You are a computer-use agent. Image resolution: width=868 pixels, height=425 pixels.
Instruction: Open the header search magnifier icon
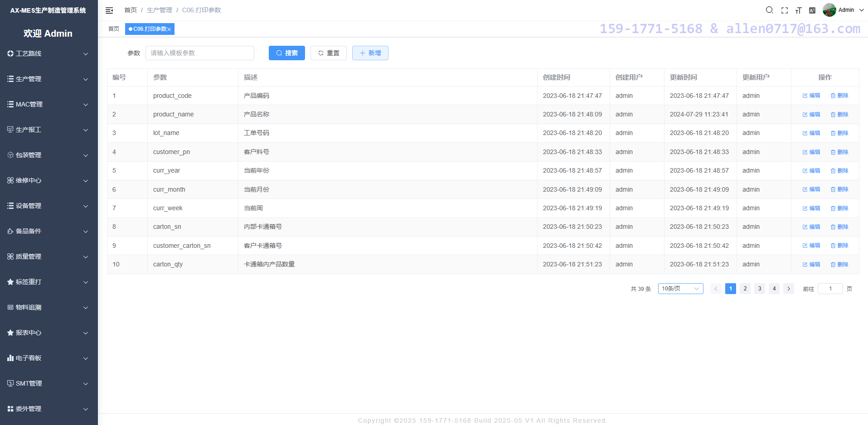point(769,10)
